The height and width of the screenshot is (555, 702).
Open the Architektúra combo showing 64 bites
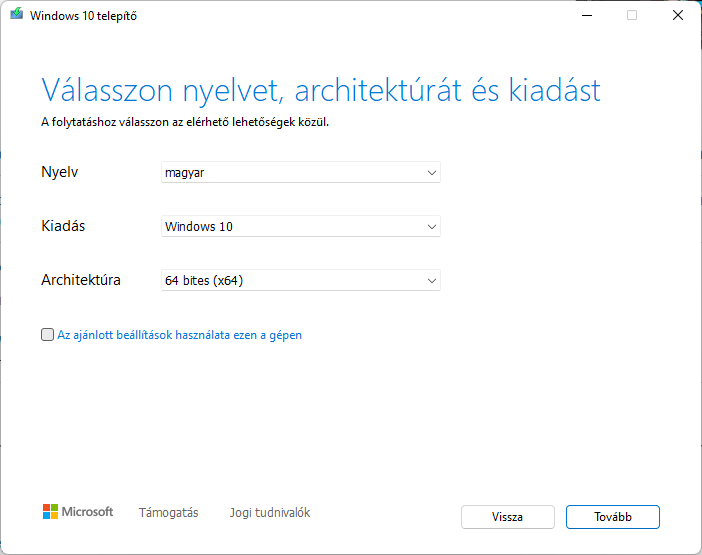click(x=301, y=281)
